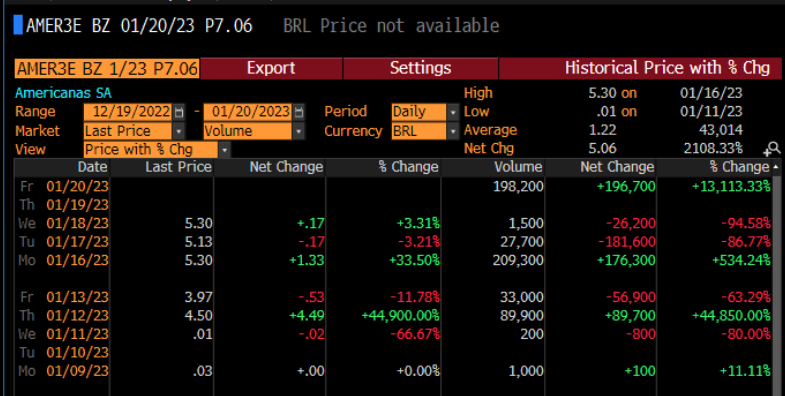This screenshot has height=396, width=785.
Task: Click the Daily period field
Action: [x=419, y=111]
